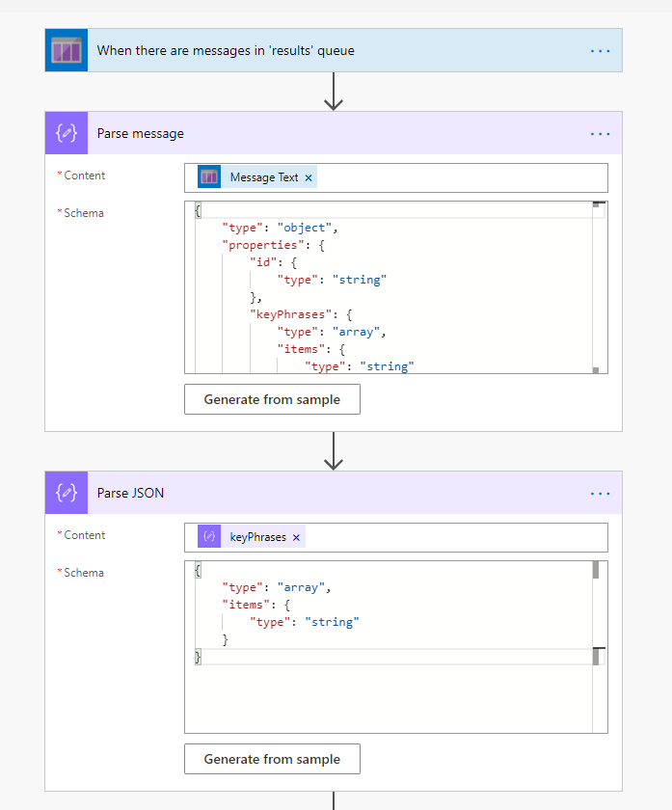Click the queue trigger icon in header
This screenshot has height=810, width=672.
(x=67, y=50)
